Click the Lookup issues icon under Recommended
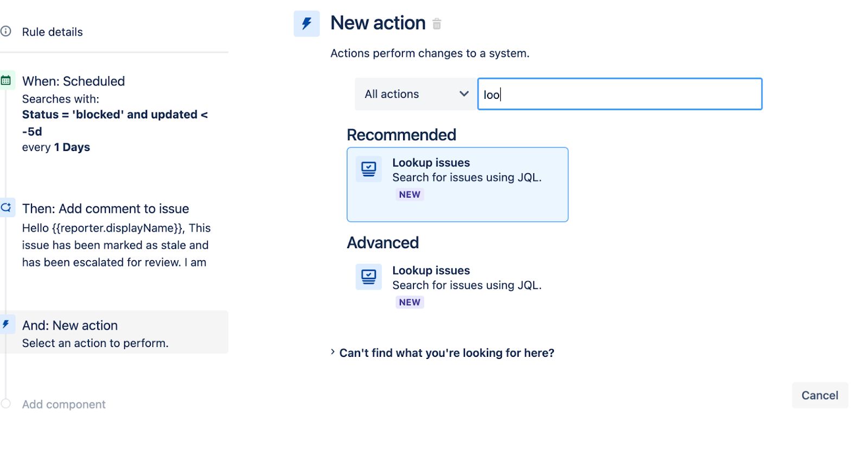Screen dimensions: 868x454 368,169
